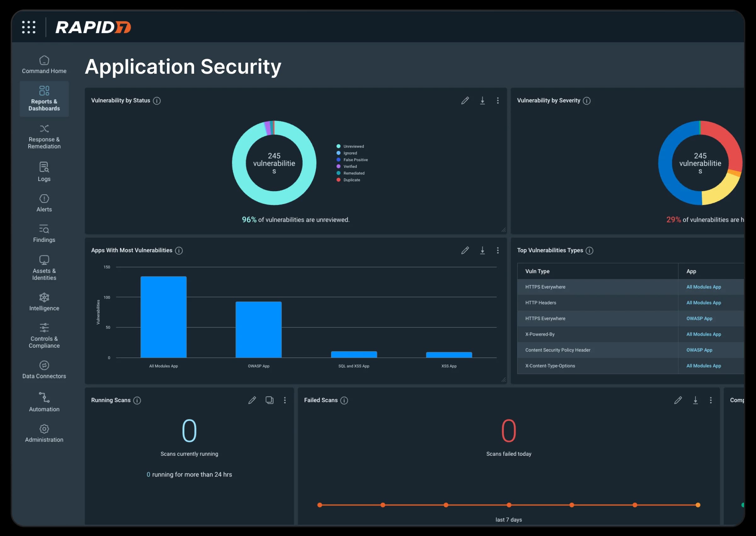
Task: Open the Administration section
Action: [44, 434]
